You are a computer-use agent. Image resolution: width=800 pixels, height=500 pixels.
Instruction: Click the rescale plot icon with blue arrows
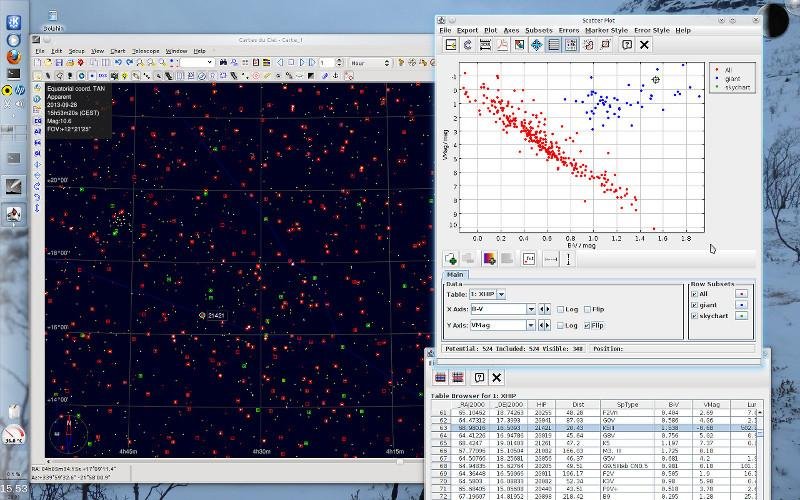537,45
